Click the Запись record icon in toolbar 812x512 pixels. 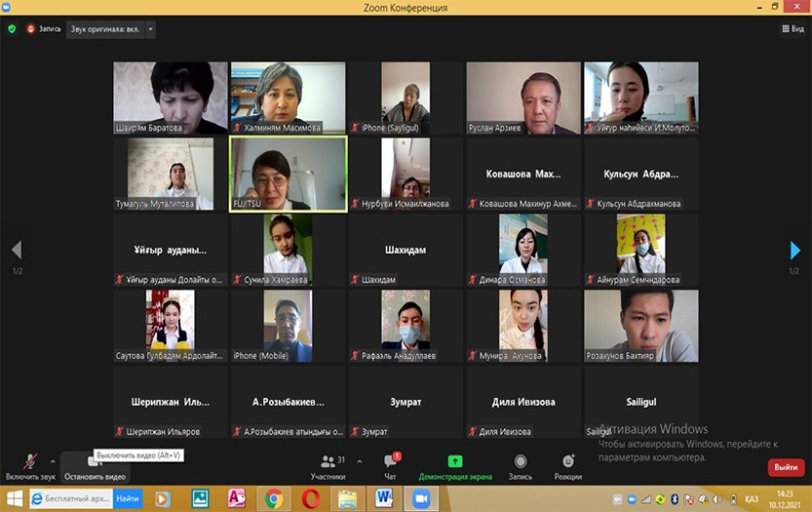tap(521, 465)
